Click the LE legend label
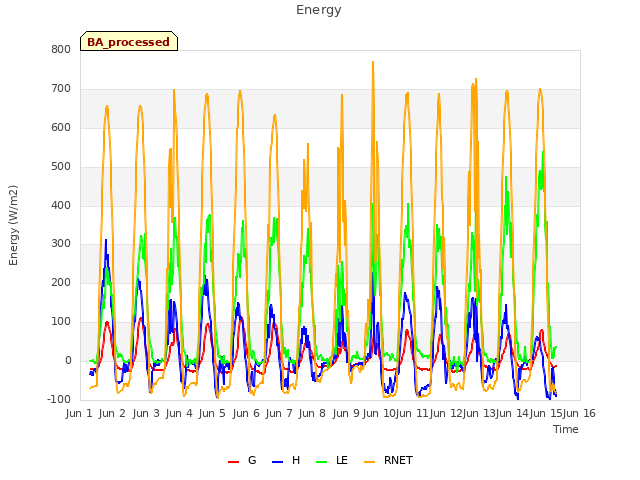 [342, 460]
